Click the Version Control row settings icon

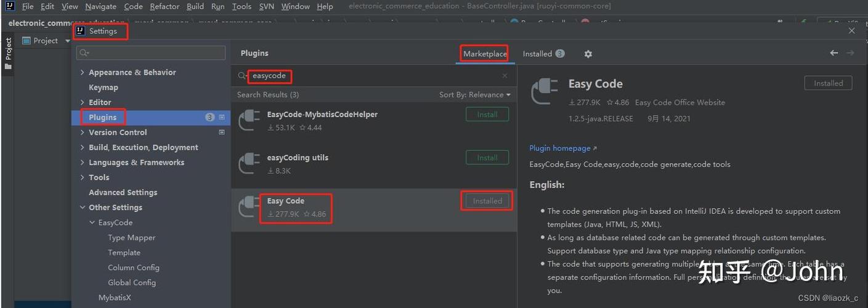(x=222, y=132)
